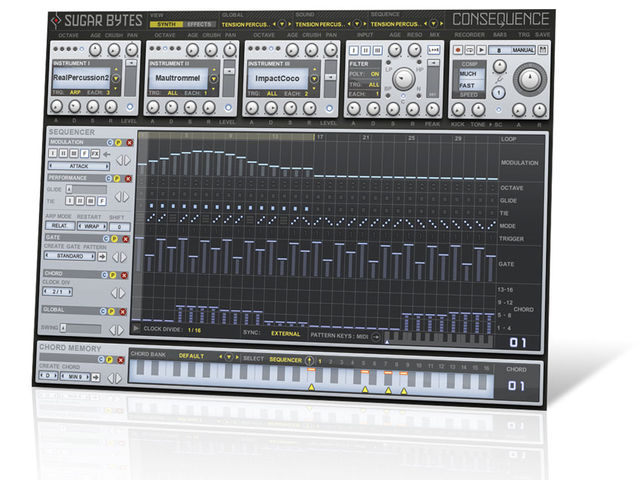Shift the Chord Memory left with the arrow

(x=110, y=378)
